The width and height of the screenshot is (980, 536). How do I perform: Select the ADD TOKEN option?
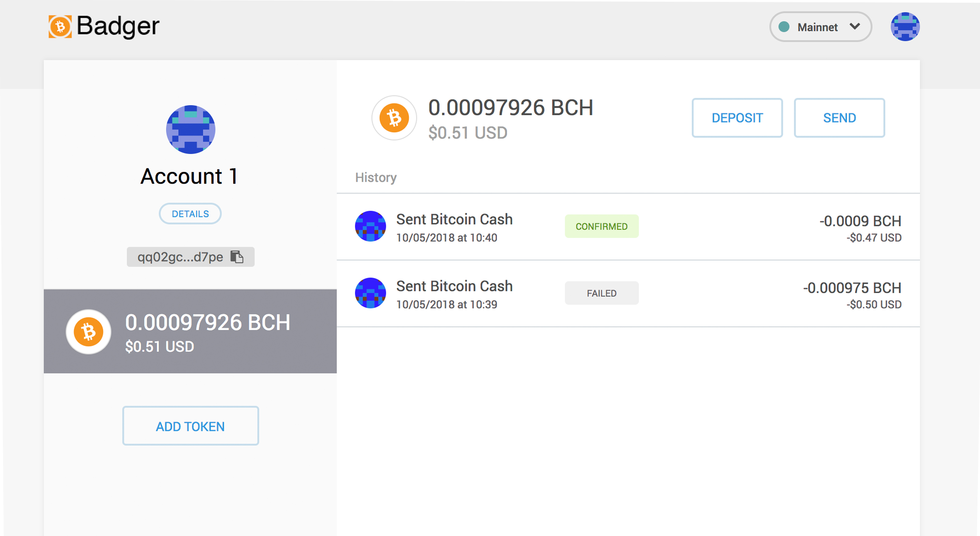click(190, 426)
